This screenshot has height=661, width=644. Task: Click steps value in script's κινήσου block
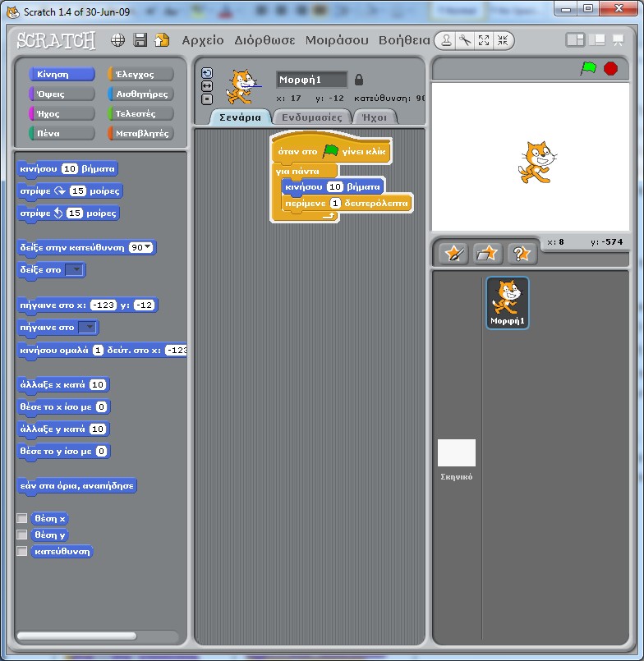pos(335,186)
